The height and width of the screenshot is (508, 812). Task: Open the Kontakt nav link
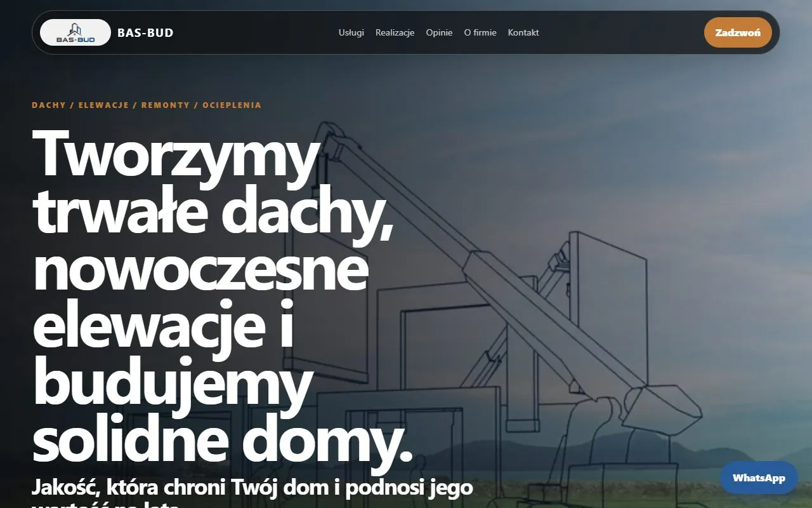click(x=523, y=32)
